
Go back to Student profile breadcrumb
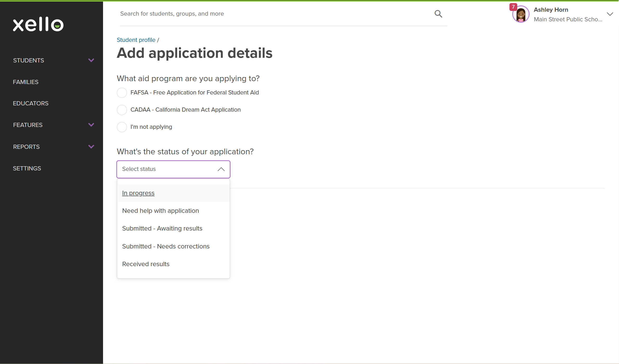pyautogui.click(x=136, y=40)
